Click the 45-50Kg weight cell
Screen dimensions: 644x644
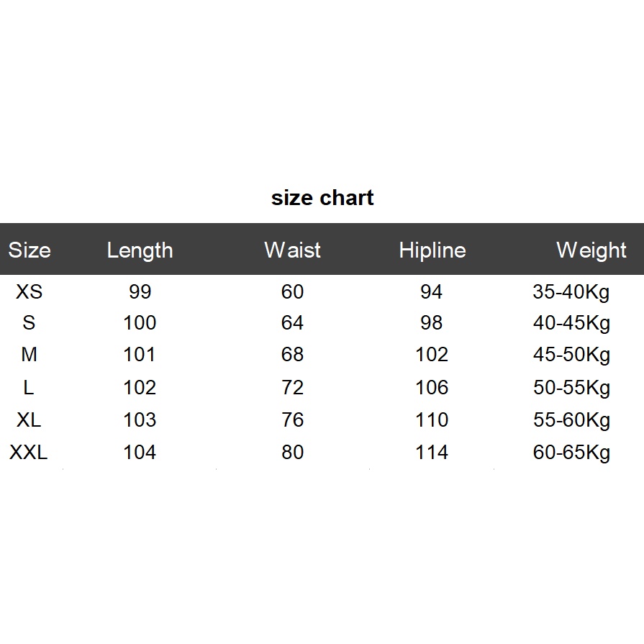pos(571,355)
